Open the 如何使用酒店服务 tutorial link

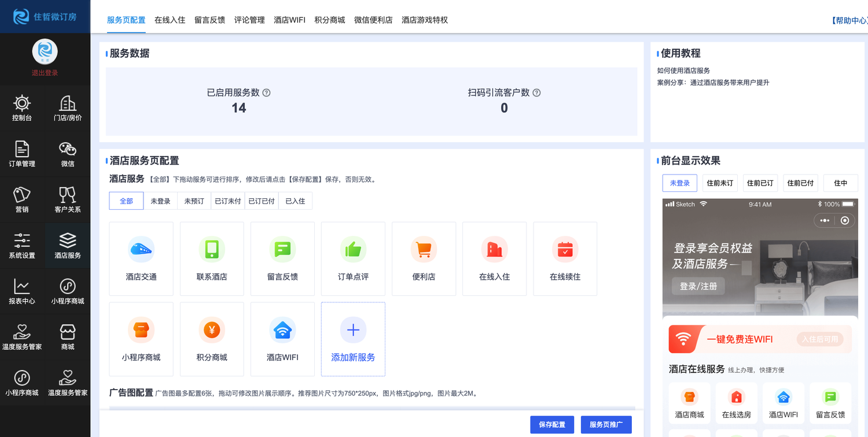click(683, 71)
